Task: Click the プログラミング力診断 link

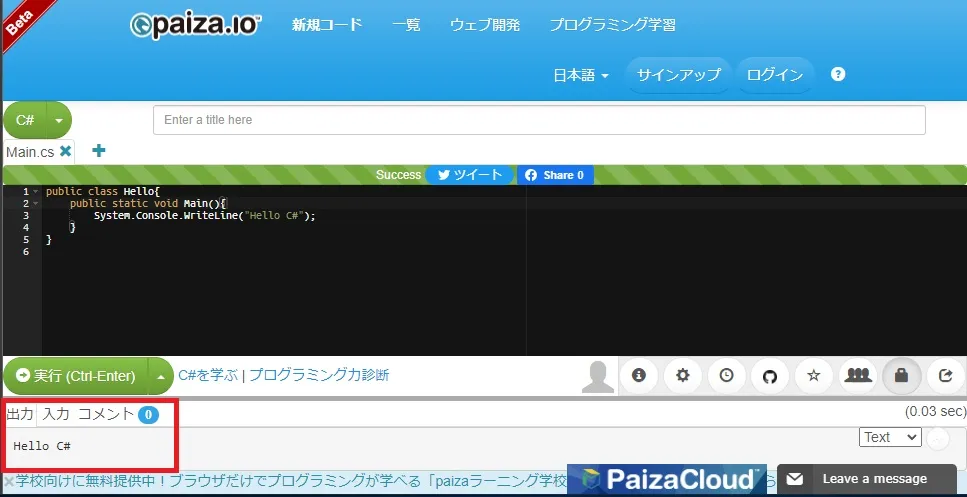Action: [x=319, y=375]
